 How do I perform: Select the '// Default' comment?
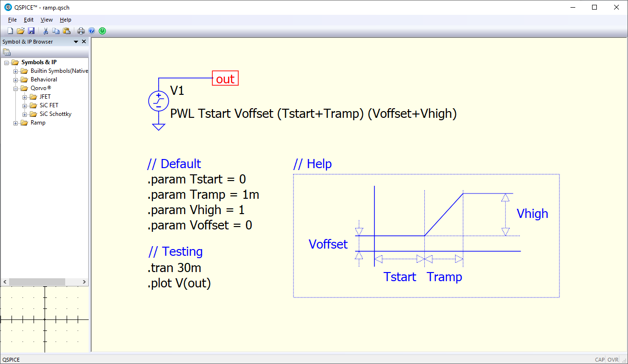click(174, 164)
